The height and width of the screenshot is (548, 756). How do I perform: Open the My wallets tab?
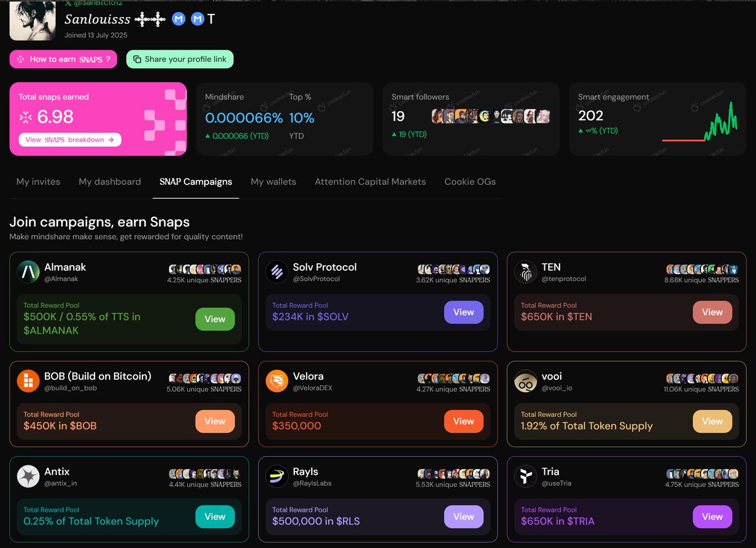(273, 181)
